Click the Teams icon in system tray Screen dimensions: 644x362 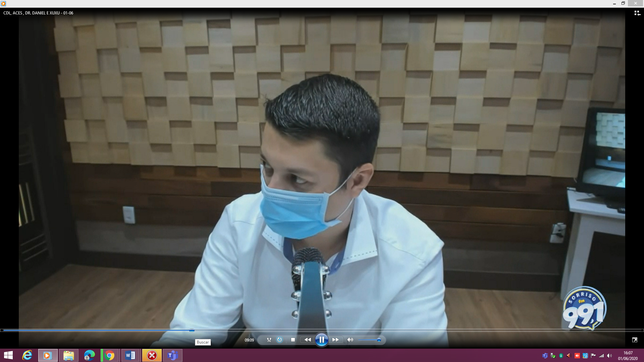[x=545, y=356]
